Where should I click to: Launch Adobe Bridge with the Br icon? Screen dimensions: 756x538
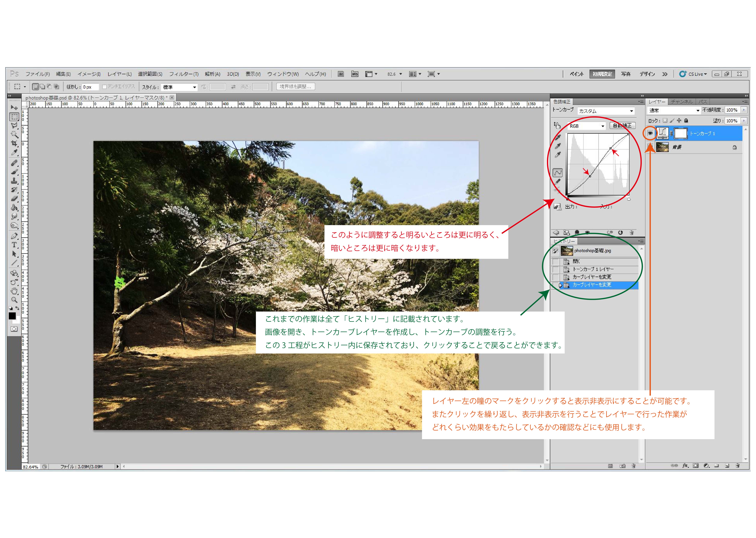(341, 74)
